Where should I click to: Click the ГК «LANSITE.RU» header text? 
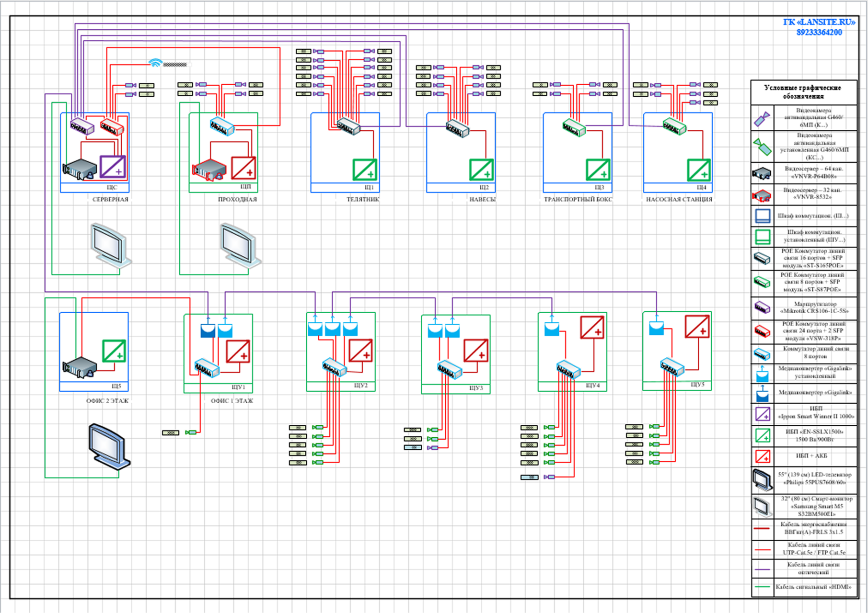[x=819, y=22]
